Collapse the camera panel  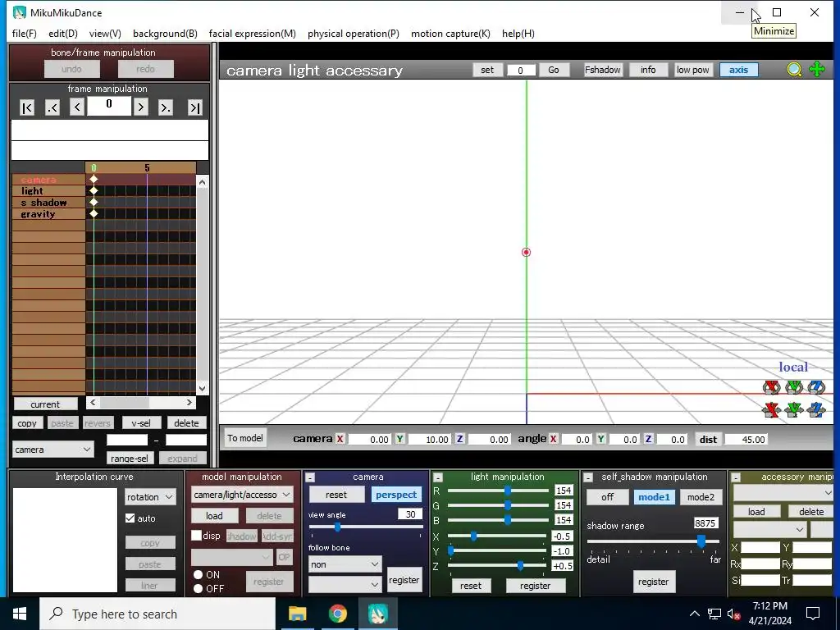click(310, 477)
